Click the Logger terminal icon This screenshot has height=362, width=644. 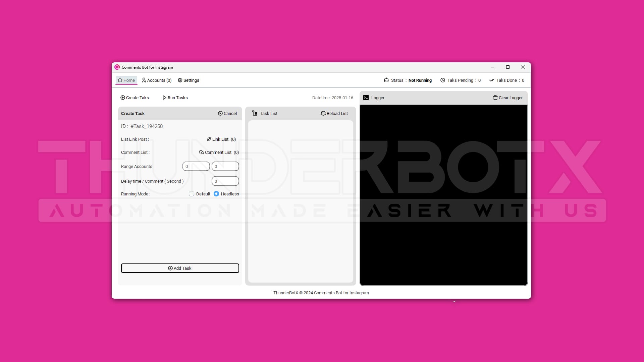pos(366,98)
